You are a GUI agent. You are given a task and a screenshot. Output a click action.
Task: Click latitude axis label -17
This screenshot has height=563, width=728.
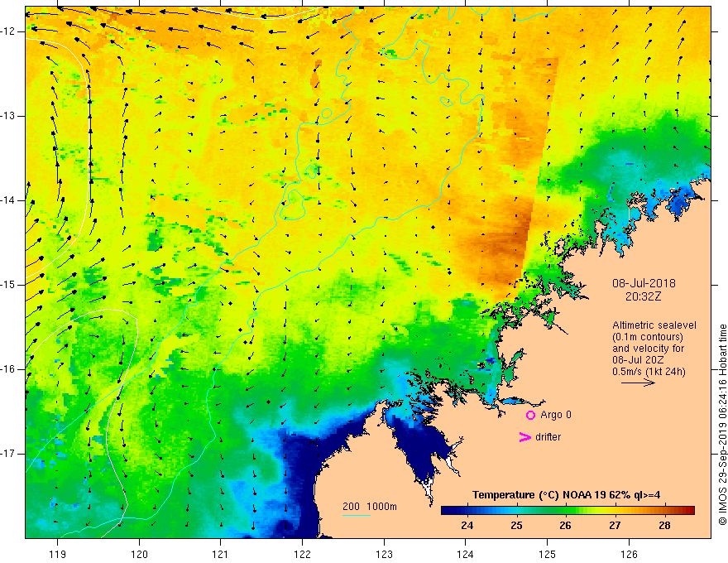[8, 454]
